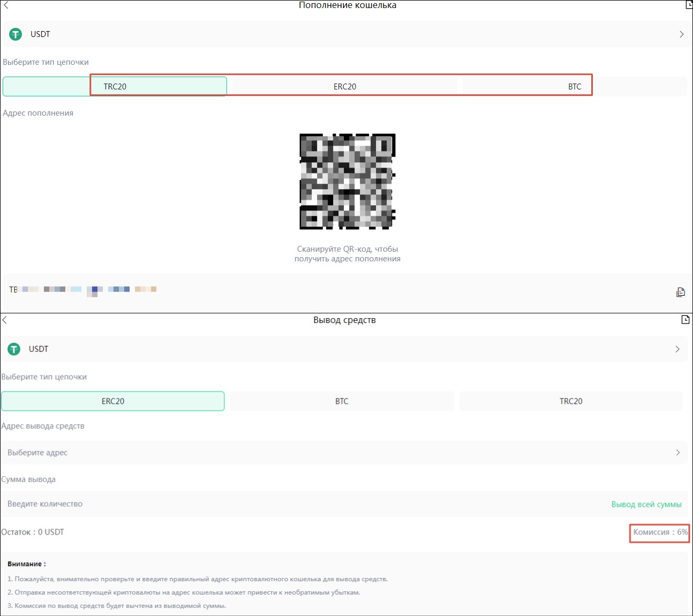Click the Сканируйте QR-код instruction text
Viewport: 693px width, 616px height.
tap(347, 254)
